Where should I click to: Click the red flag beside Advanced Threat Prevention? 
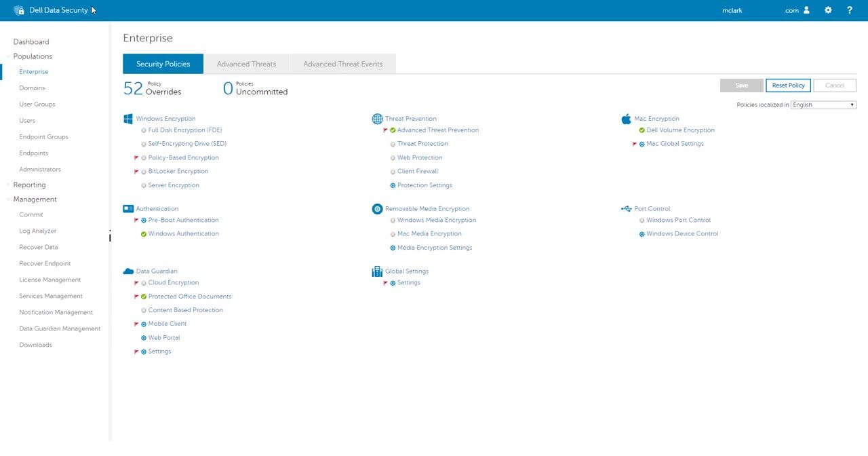(x=386, y=130)
